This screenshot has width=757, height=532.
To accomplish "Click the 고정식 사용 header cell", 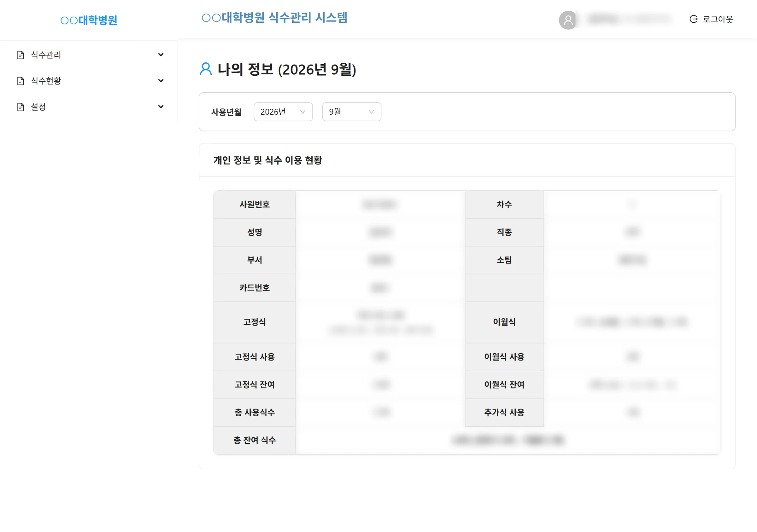I will 255,357.
